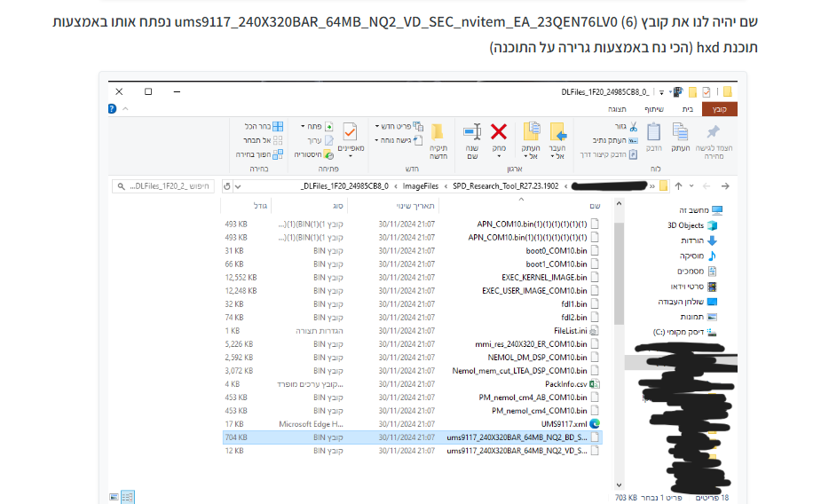Click Invert selection (הפוך בחירה)
The image size is (821, 504).
260,154
